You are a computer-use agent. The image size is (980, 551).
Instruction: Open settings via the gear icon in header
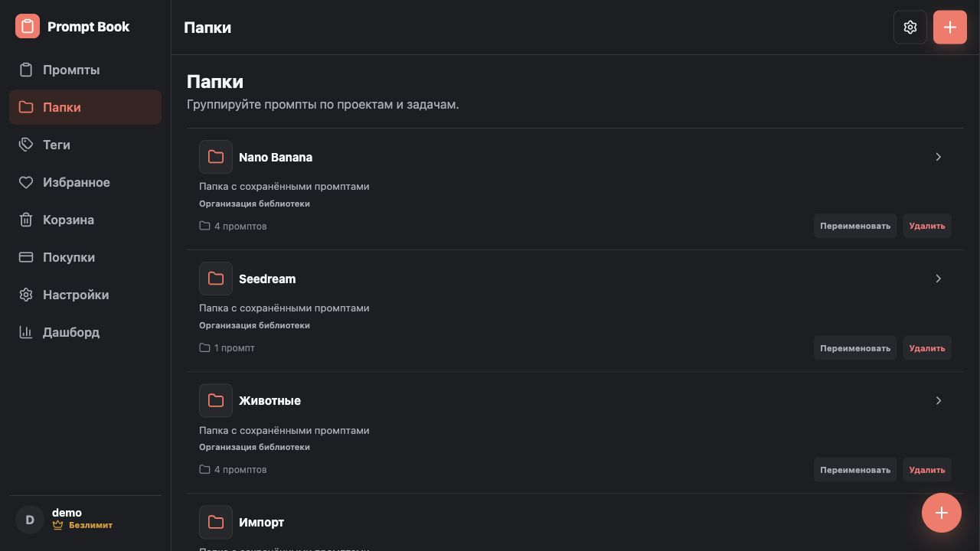tap(910, 28)
